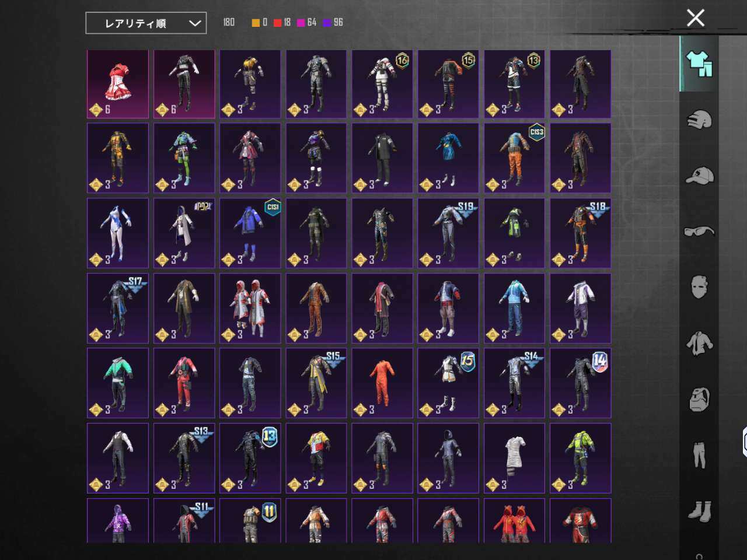Select the outfit with S11 label

coord(184,521)
